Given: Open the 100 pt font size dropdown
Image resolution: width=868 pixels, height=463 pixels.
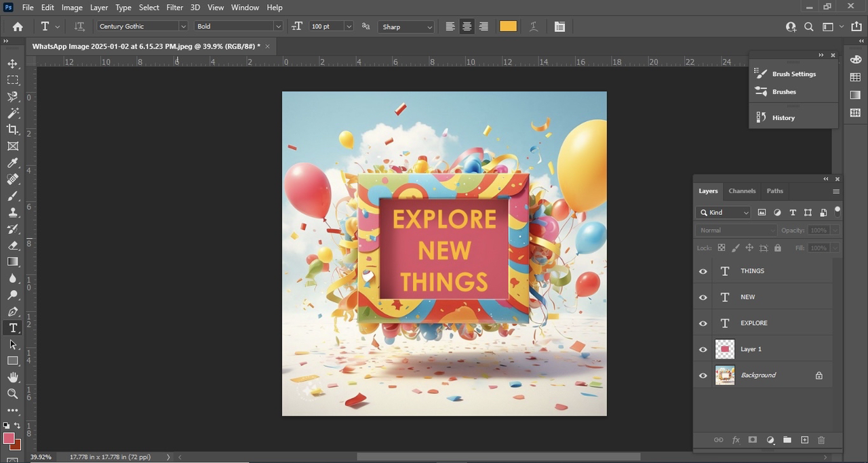Looking at the screenshot, I should (349, 26).
